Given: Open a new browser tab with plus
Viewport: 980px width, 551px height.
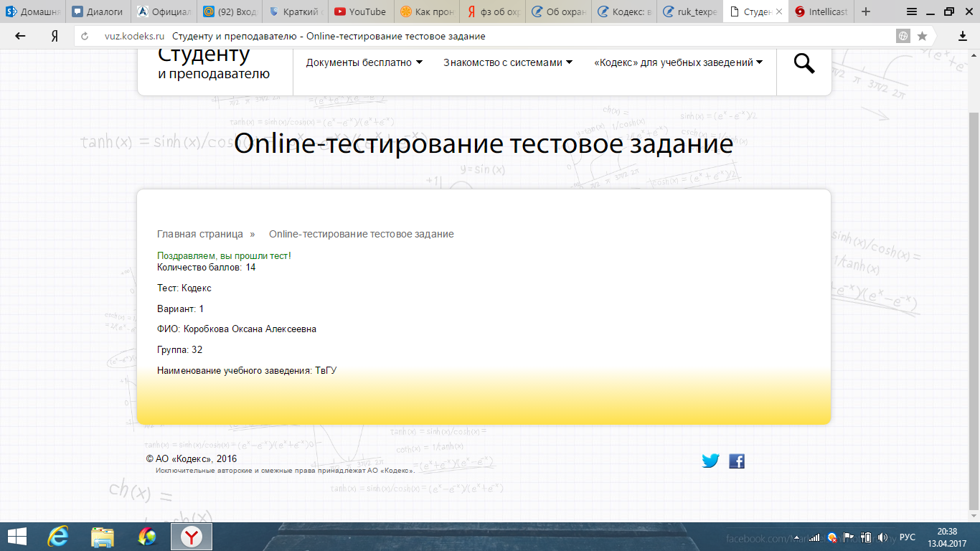Looking at the screenshot, I should (866, 11).
